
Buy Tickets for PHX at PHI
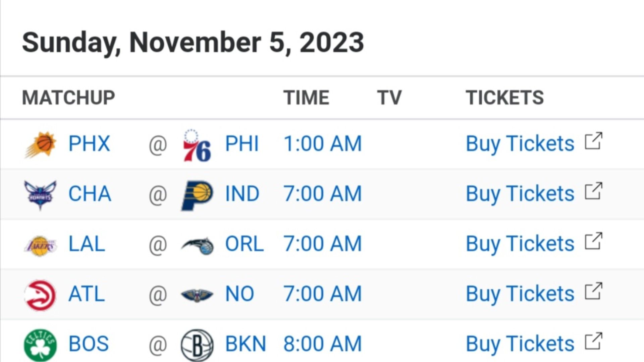click(x=520, y=144)
